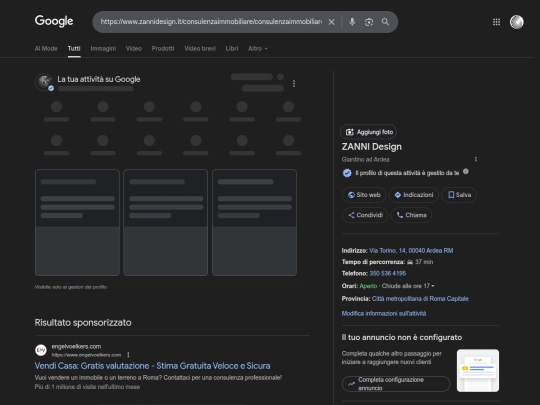Image resolution: width=540 pixels, height=405 pixels.
Task: Switch to Immagini tab
Action: click(103, 49)
